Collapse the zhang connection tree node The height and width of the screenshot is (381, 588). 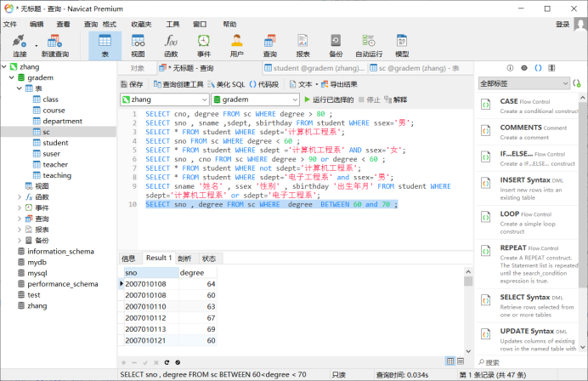tap(4, 66)
